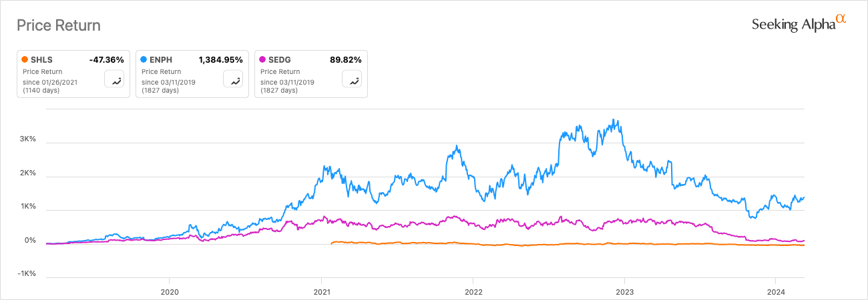
Task: Click the Seeking Alpha logo
Action: click(799, 24)
